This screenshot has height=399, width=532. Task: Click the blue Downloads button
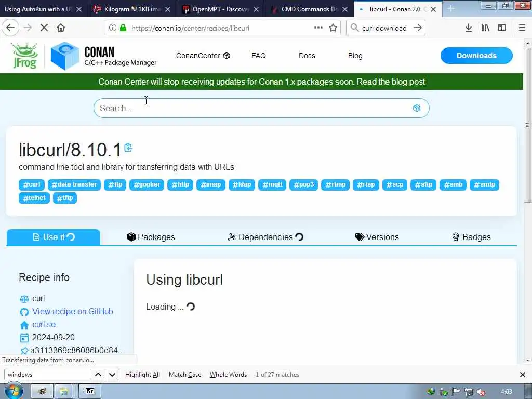[476, 56]
